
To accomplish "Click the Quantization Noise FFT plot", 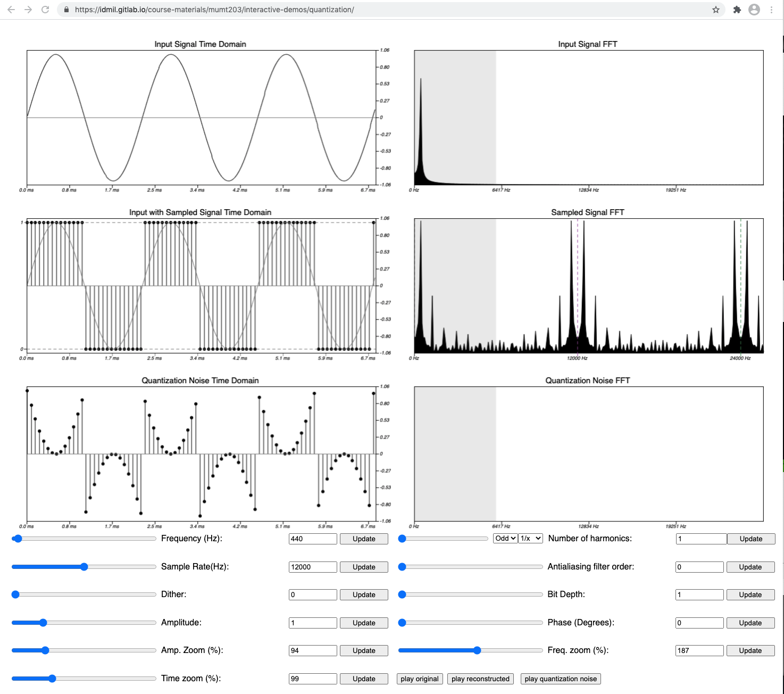I will click(589, 454).
